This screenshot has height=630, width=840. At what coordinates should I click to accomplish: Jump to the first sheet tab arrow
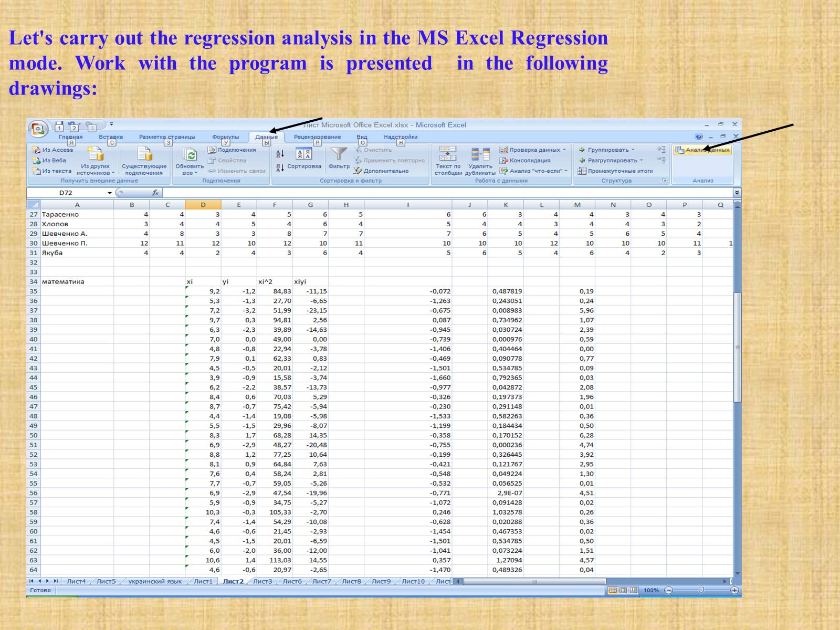pyautogui.click(x=31, y=581)
